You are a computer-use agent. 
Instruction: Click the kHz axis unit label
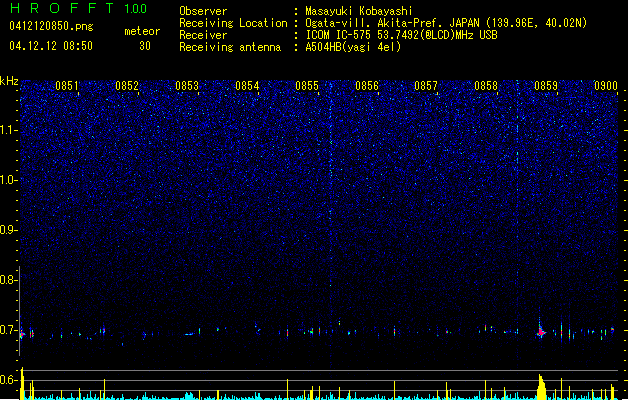[9, 81]
